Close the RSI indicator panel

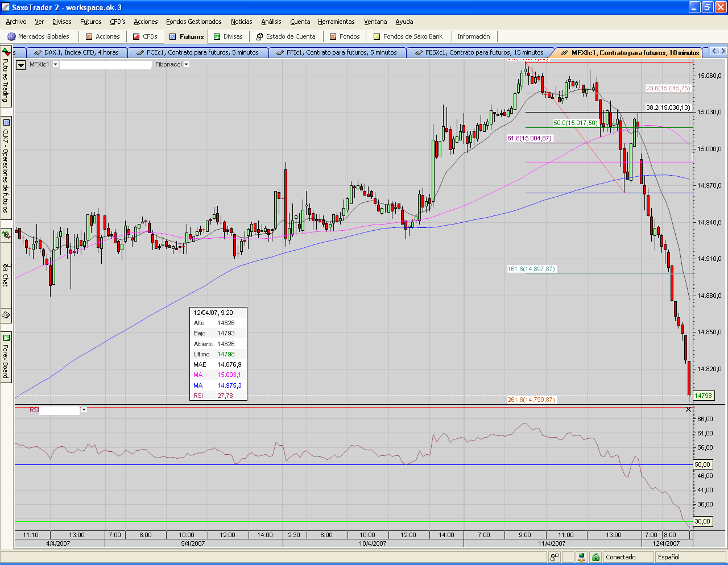(688, 409)
